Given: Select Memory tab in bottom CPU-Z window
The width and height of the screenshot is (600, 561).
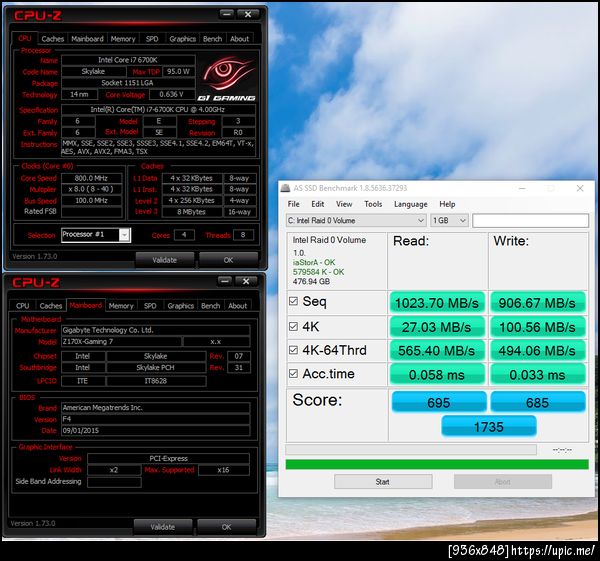Looking at the screenshot, I should point(121,306).
